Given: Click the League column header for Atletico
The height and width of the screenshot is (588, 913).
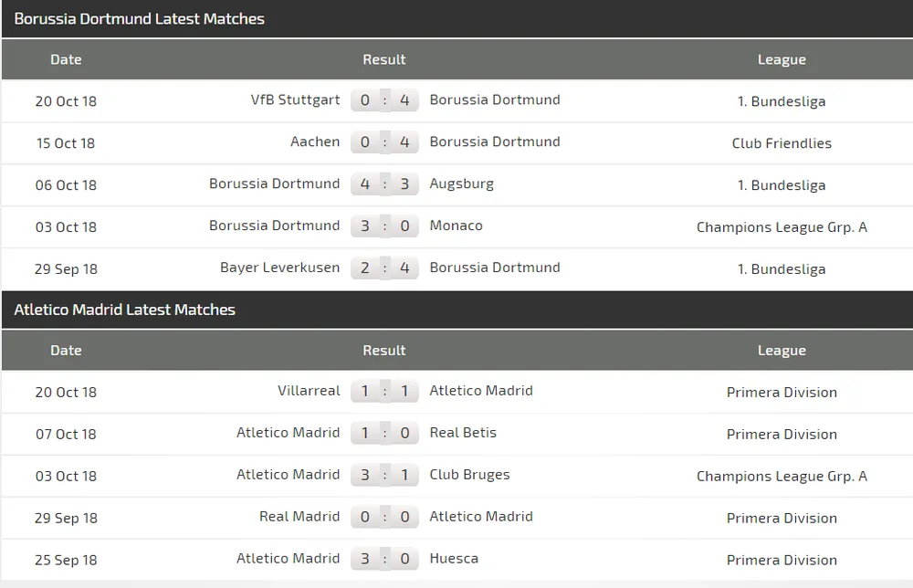Looking at the screenshot, I should 782,352.
